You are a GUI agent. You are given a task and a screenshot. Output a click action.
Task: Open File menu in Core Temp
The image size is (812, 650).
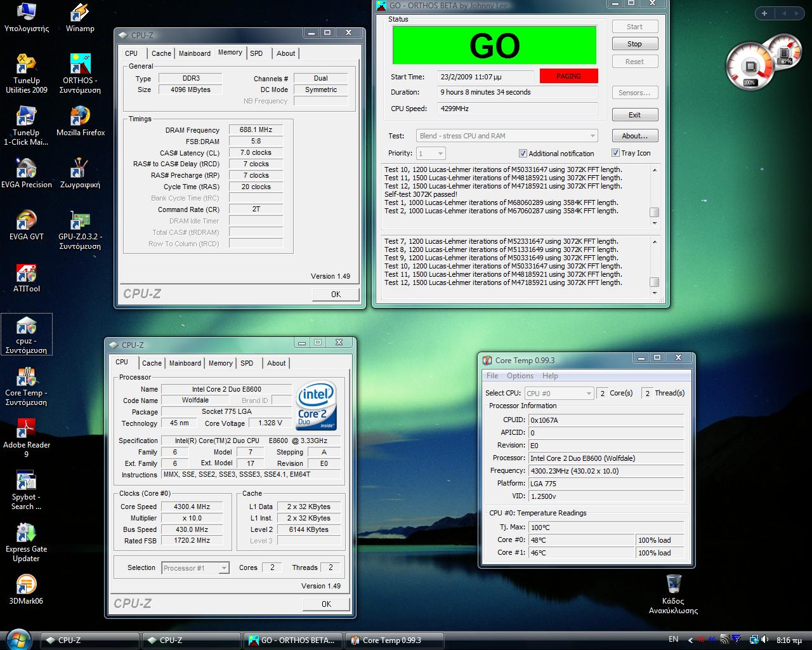492,376
